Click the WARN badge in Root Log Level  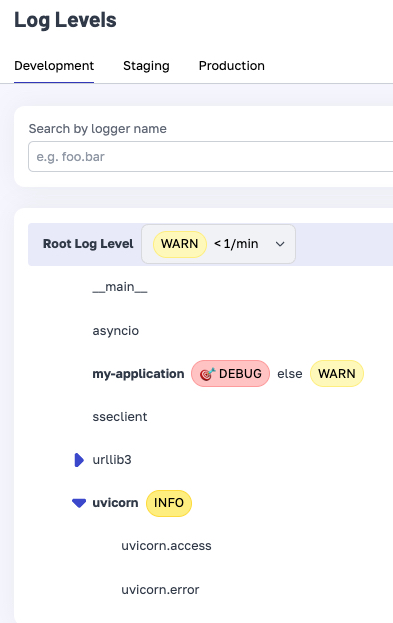tap(180, 244)
